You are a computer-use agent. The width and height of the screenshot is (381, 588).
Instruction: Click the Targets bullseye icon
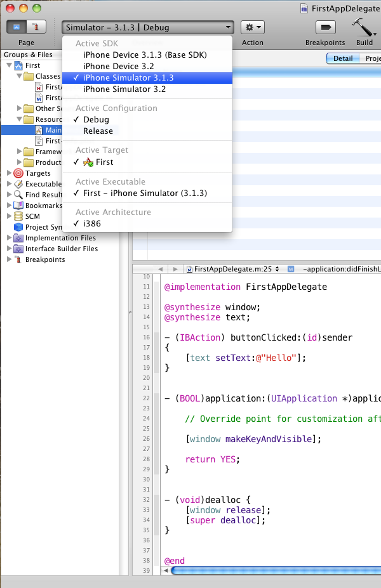coord(18,173)
